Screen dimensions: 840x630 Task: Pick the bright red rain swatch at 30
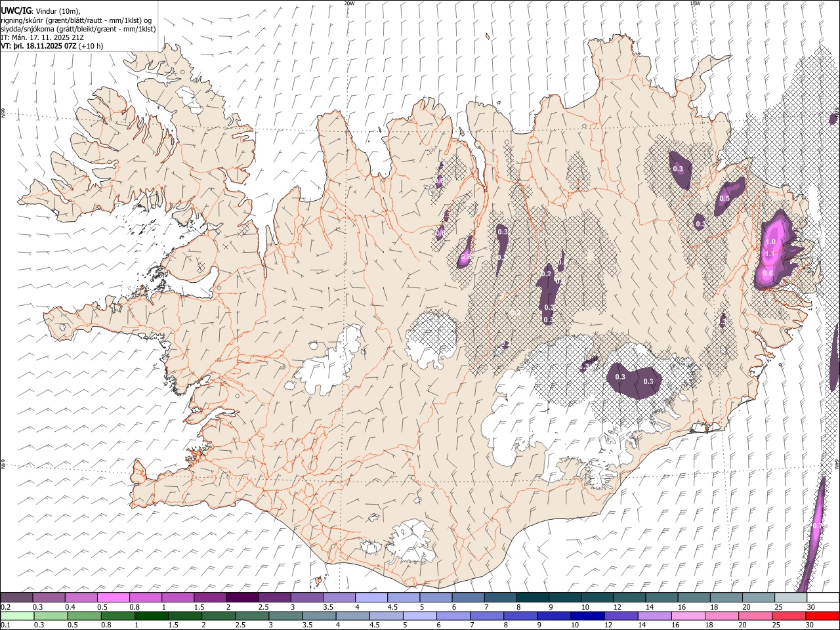(822, 616)
